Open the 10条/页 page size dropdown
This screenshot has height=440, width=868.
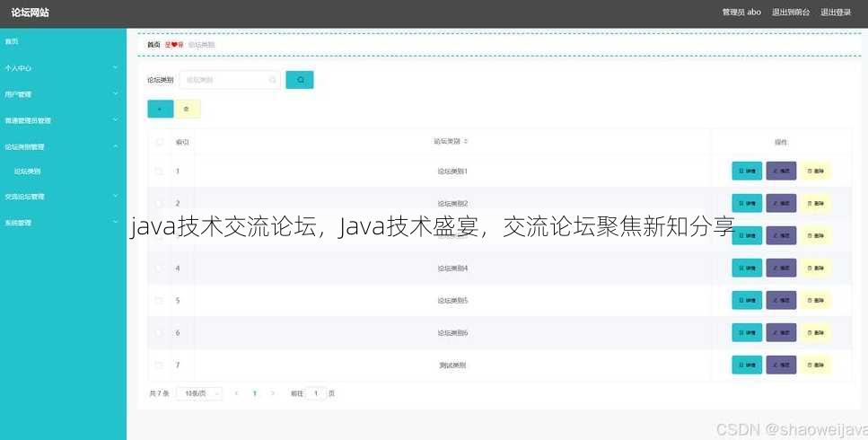pyautogui.click(x=199, y=393)
